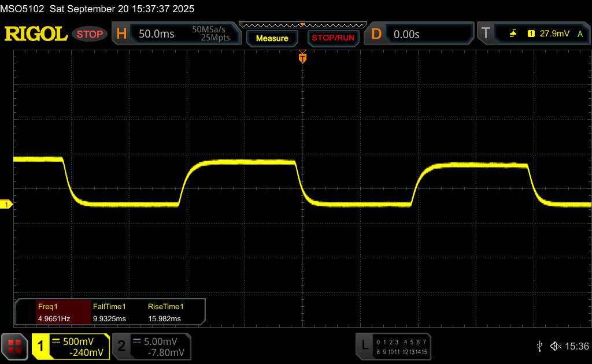The width and height of the screenshot is (592, 364).
Task: Open the red function navigation menu icon
Action: [15, 346]
